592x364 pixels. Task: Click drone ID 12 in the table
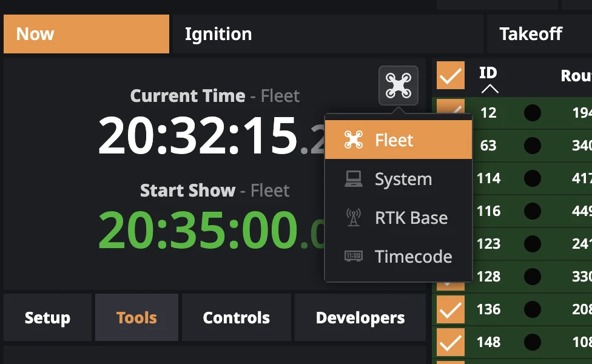click(x=488, y=112)
